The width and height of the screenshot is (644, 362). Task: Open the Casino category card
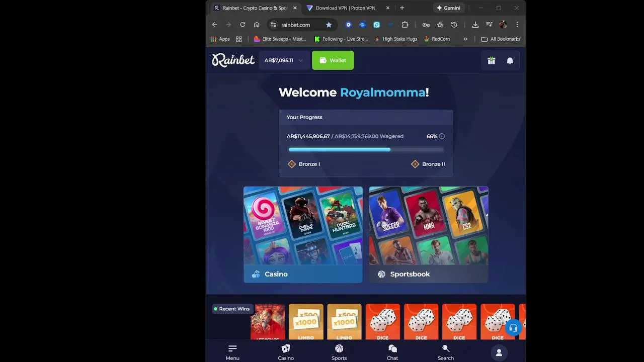(x=303, y=234)
